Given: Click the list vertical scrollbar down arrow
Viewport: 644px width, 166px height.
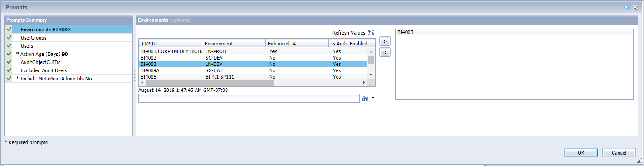Looking at the screenshot, I should pos(371,75).
